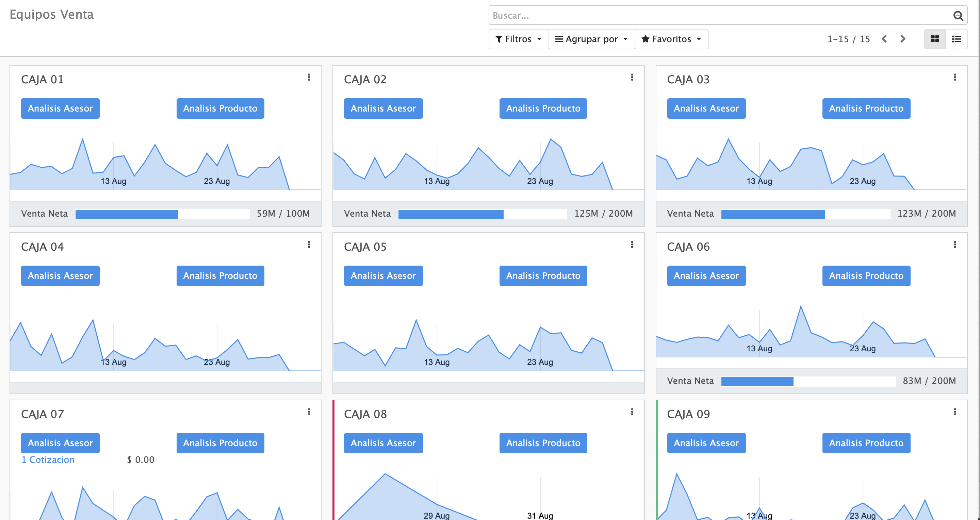Open the CAJA 04 card title
Viewport: 980px width, 520px height.
[42, 247]
